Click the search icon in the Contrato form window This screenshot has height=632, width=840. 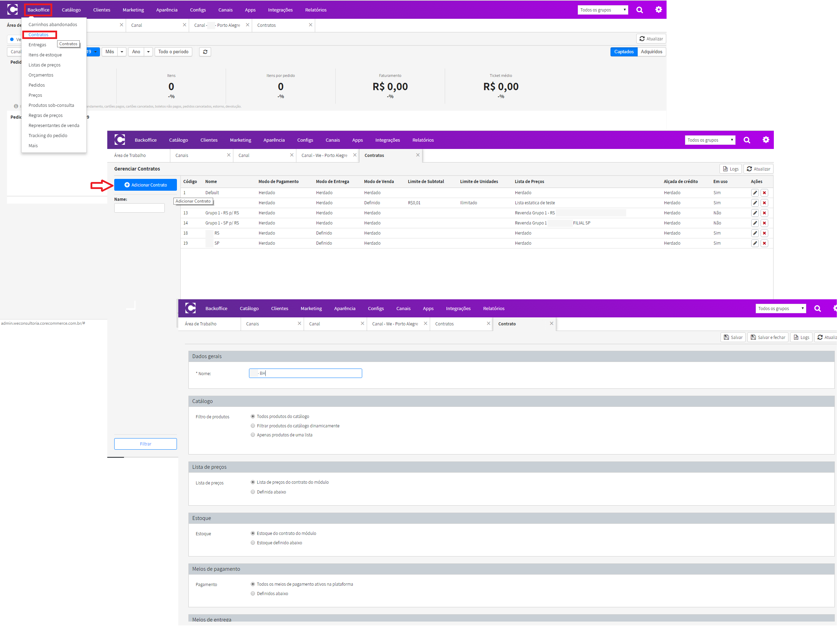817,309
